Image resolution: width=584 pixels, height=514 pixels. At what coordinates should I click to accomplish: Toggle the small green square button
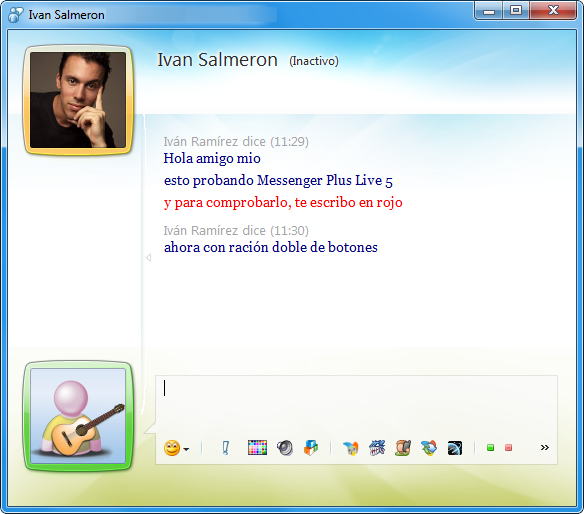(491, 448)
